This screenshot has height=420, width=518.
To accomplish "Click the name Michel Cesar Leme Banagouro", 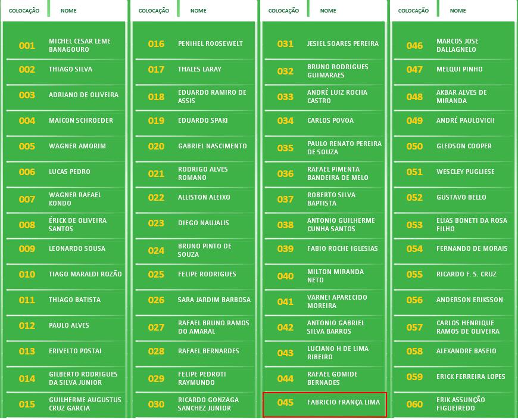I will pyautogui.click(x=80, y=45).
